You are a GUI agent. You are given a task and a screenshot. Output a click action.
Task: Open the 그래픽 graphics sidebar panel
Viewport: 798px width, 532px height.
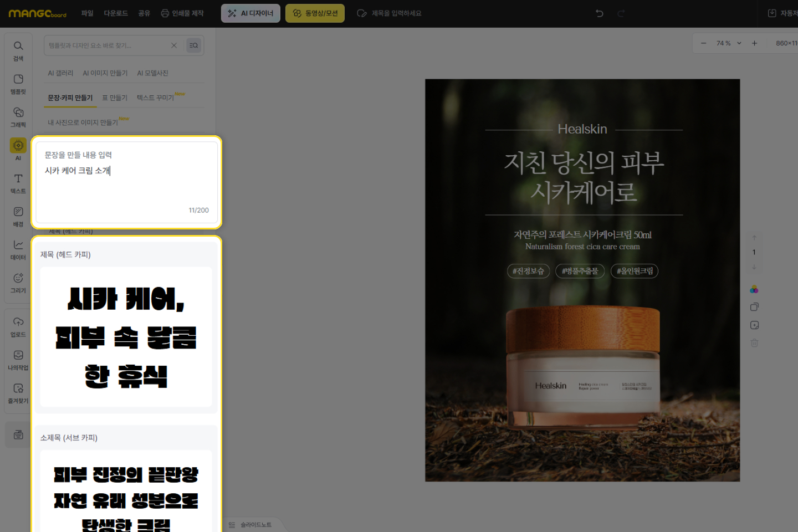18,117
